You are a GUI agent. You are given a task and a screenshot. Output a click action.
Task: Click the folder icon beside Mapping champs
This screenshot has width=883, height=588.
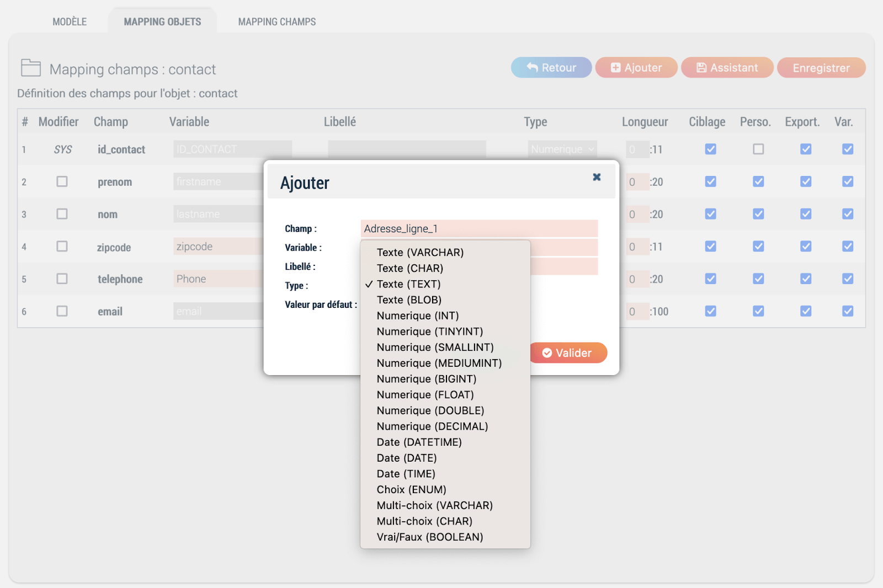click(31, 67)
